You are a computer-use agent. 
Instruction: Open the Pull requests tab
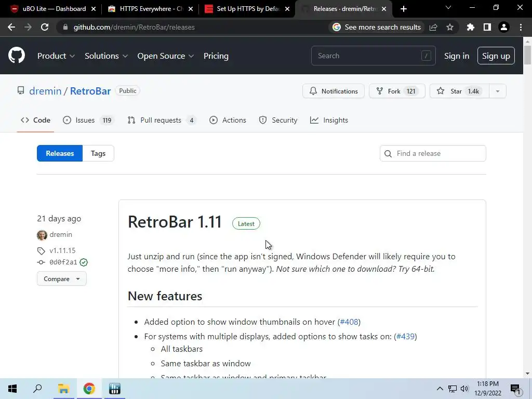click(162, 120)
